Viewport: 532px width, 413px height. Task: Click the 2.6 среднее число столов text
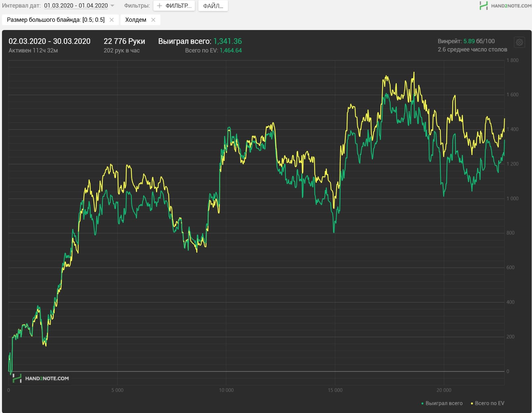(473, 49)
